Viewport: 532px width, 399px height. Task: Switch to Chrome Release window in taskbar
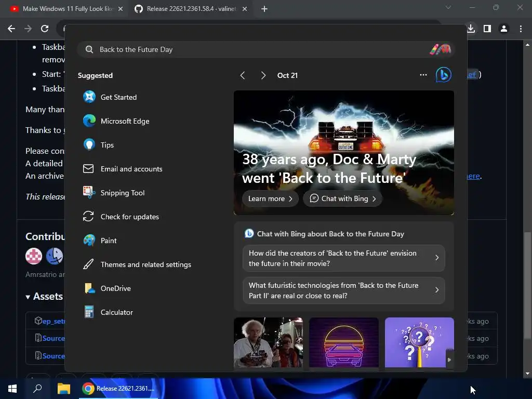pos(118,389)
